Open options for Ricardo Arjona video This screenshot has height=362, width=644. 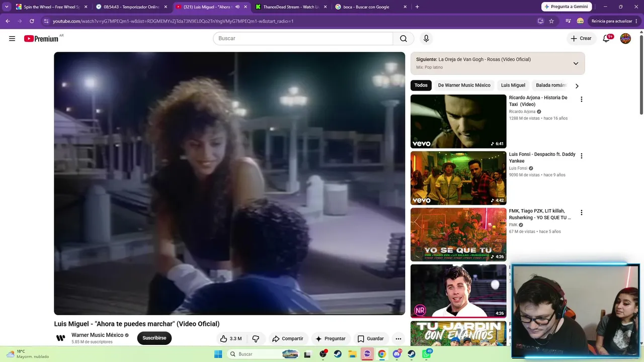pos(581,100)
